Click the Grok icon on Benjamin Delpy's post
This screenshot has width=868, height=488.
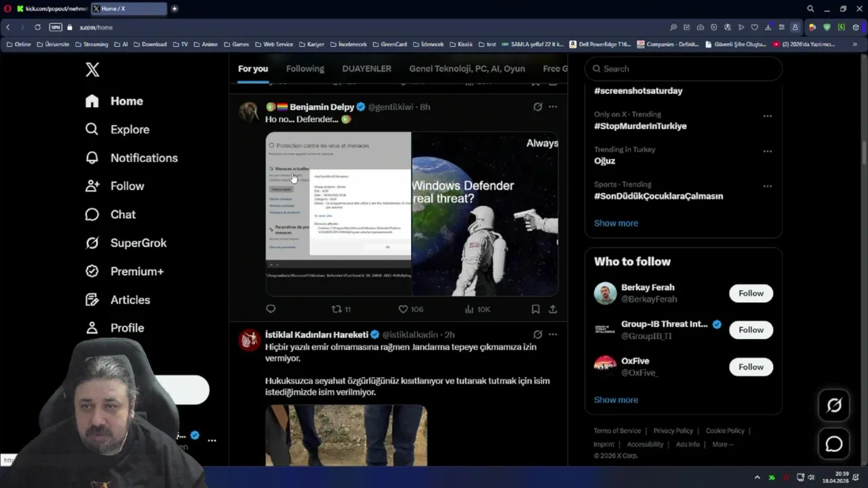click(538, 107)
